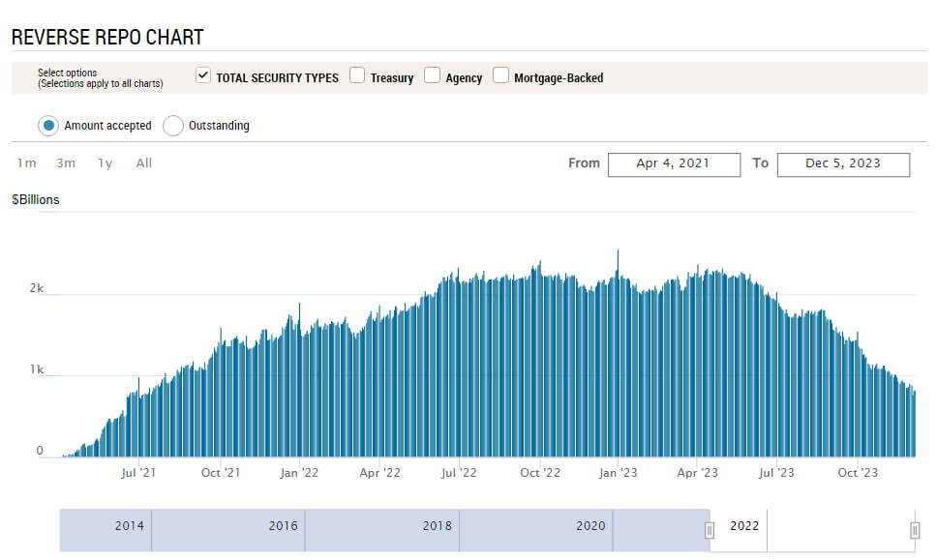
Task: Click the 2k y-axis label
Action: pos(37,288)
